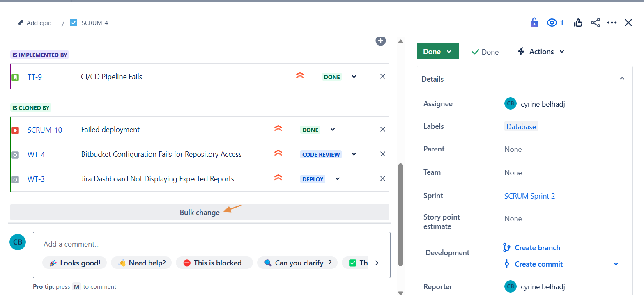
Task: Click the lock restrictions icon
Action: (x=534, y=23)
